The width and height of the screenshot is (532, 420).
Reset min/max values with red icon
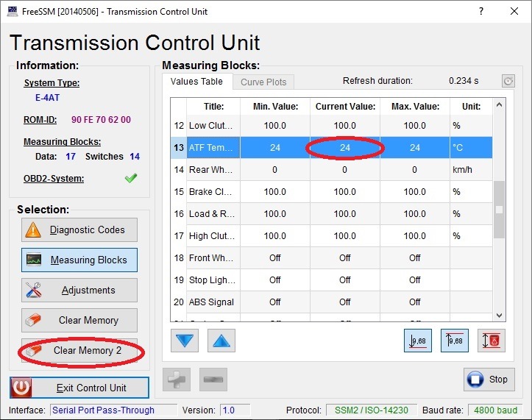pos(492,341)
